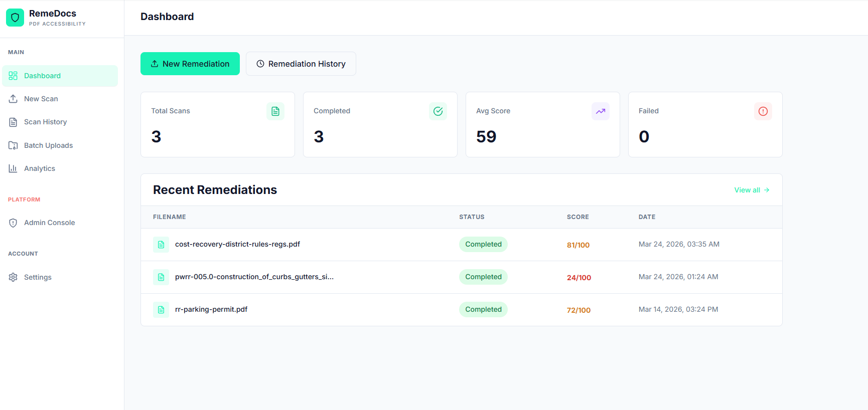Click date Mar 24, 2026, 03:35 AM
The width and height of the screenshot is (868, 410).
pyautogui.click(x=679, y=244)
